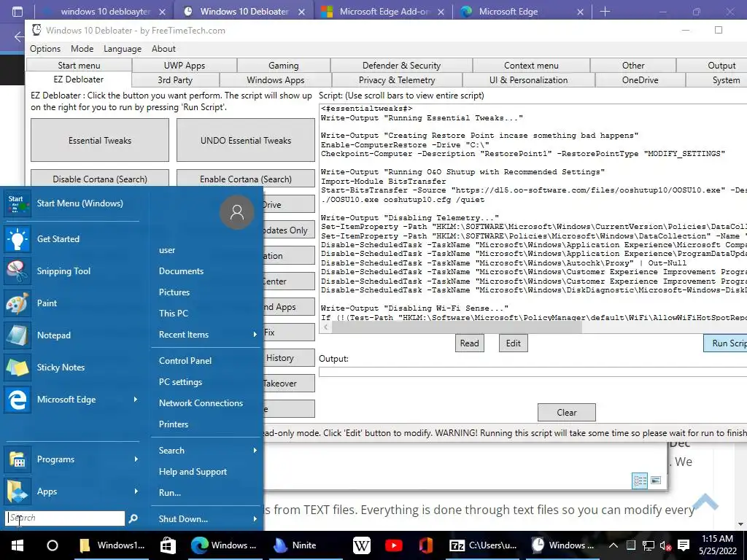Click the muted volume tray icon
747x560 pixels.
click(x=665, y=545)
